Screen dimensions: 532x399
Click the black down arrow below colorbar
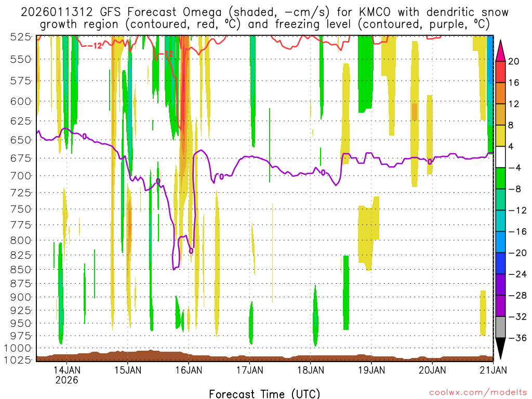tap(500, 349)
